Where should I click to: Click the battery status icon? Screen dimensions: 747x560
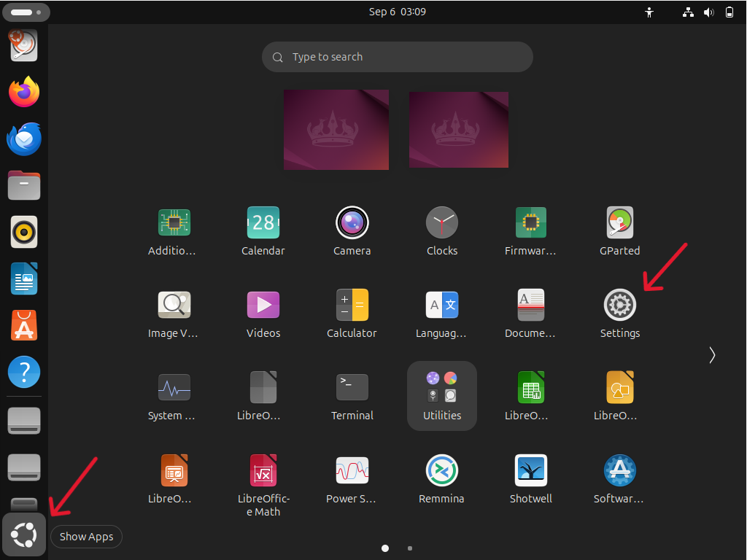click(729, 12)
